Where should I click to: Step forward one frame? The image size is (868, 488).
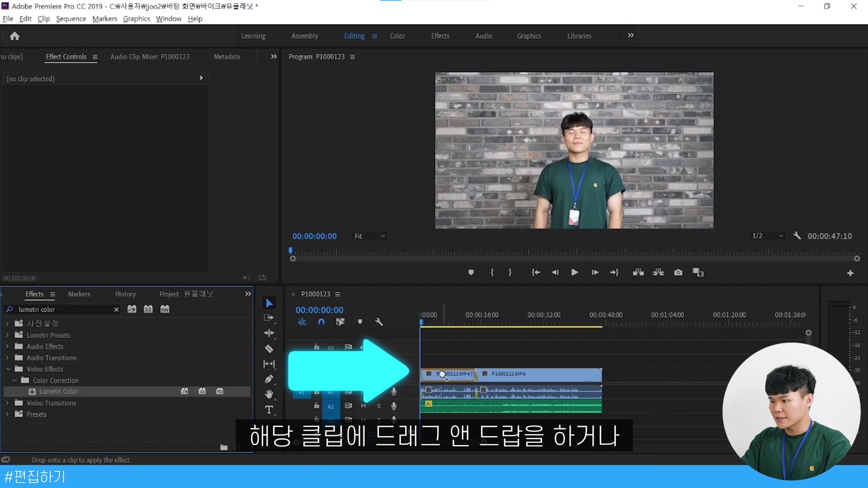[595, 272]
